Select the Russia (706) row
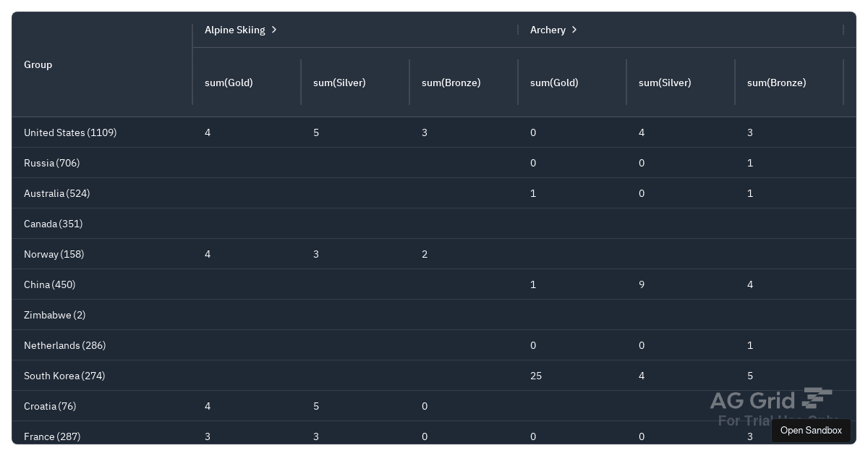 (x=434, y=163)
